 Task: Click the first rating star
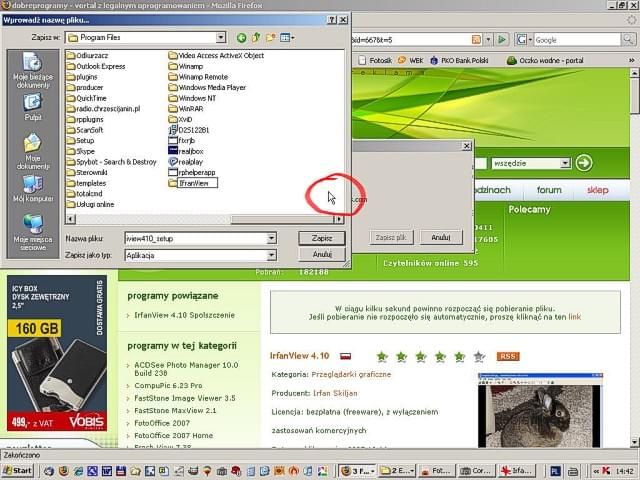[x=382, y=356]
